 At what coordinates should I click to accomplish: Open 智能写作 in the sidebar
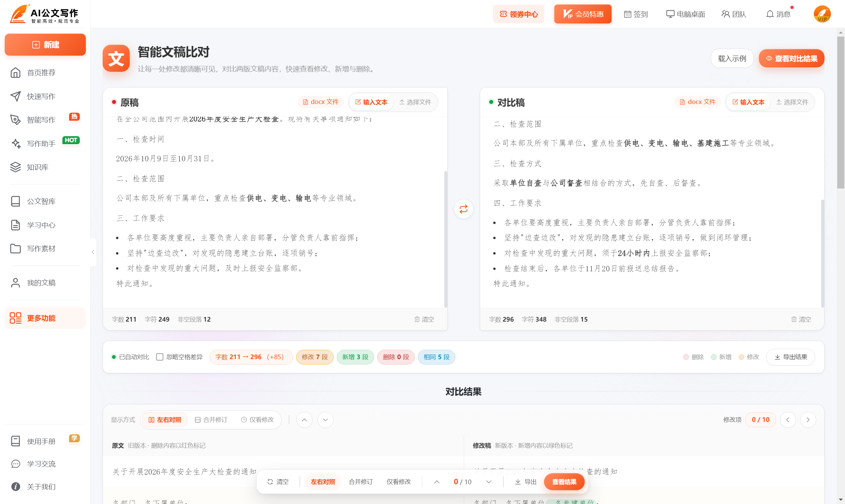coord(45,120)
